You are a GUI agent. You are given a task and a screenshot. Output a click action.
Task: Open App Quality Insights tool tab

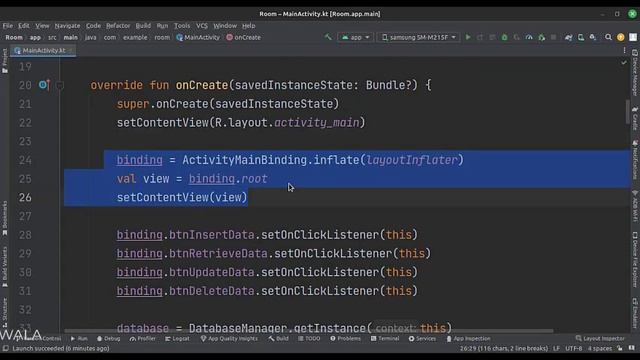pyautogui.click(x=229, y=338)
